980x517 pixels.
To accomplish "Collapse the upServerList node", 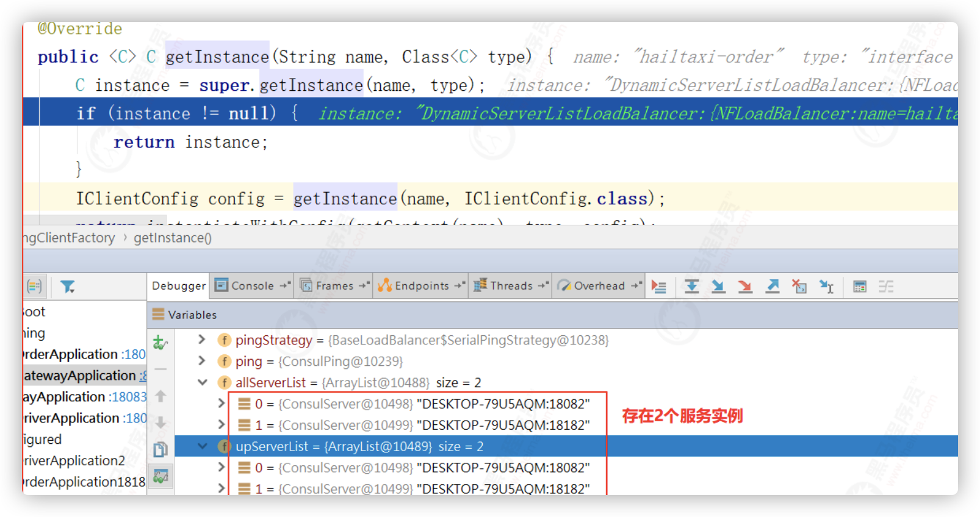I will (202, 446).
